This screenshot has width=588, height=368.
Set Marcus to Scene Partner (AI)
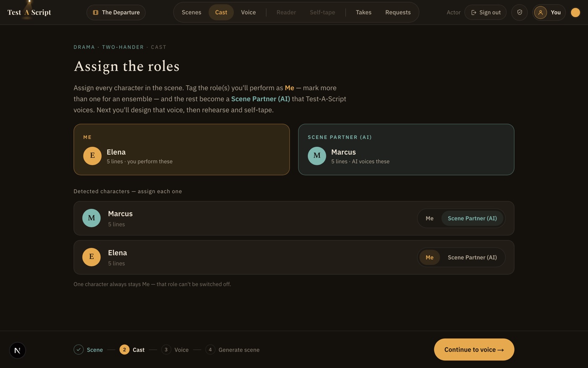[472, 218]
